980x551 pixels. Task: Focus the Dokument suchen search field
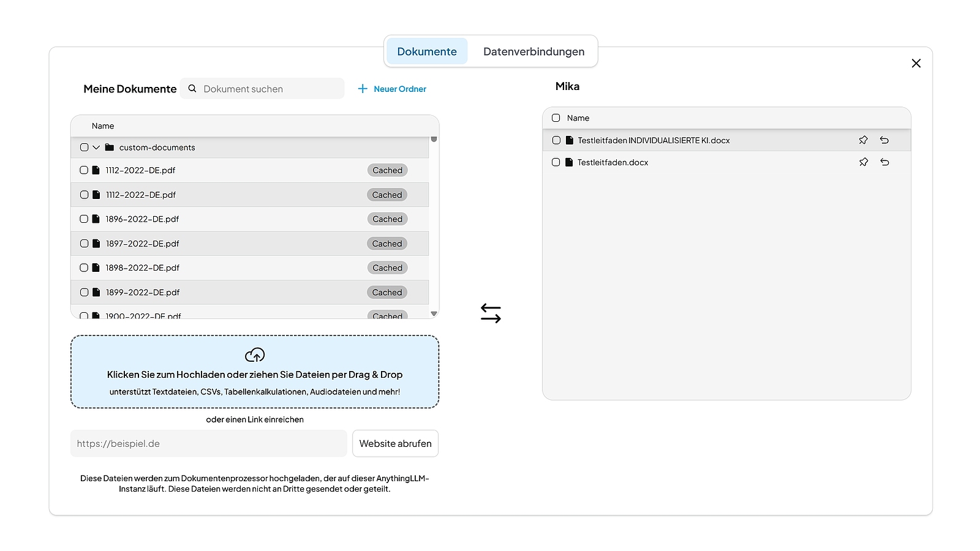point(262,89)
